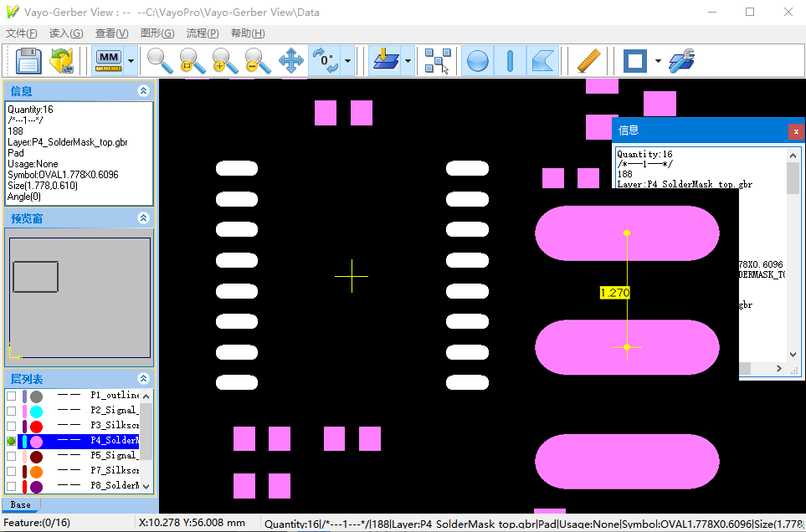
Task: Click the cyan color swatch for P2_Signal
Action: 36,411
